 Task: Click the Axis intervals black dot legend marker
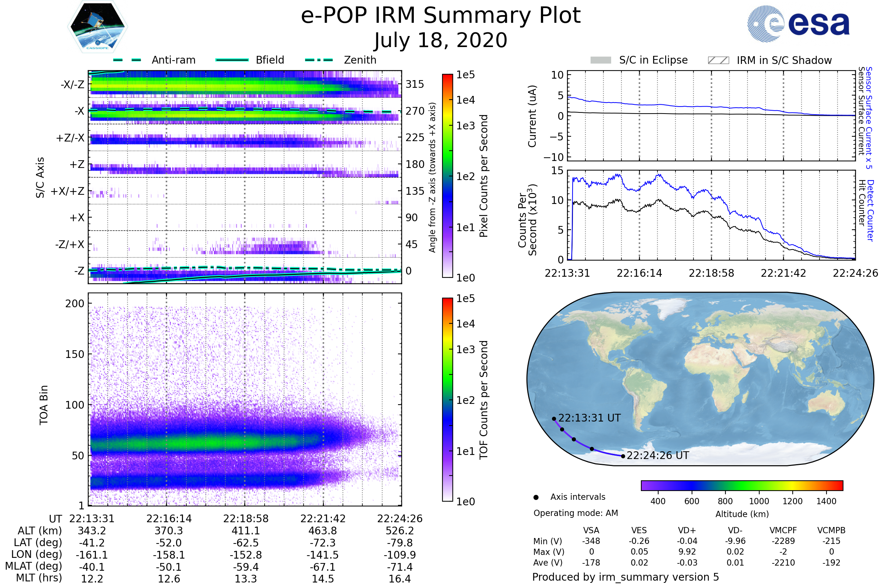pos(536,497)
